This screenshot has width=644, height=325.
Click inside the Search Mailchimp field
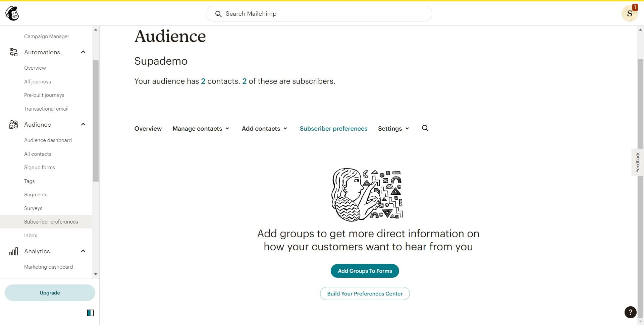(319, 14)
